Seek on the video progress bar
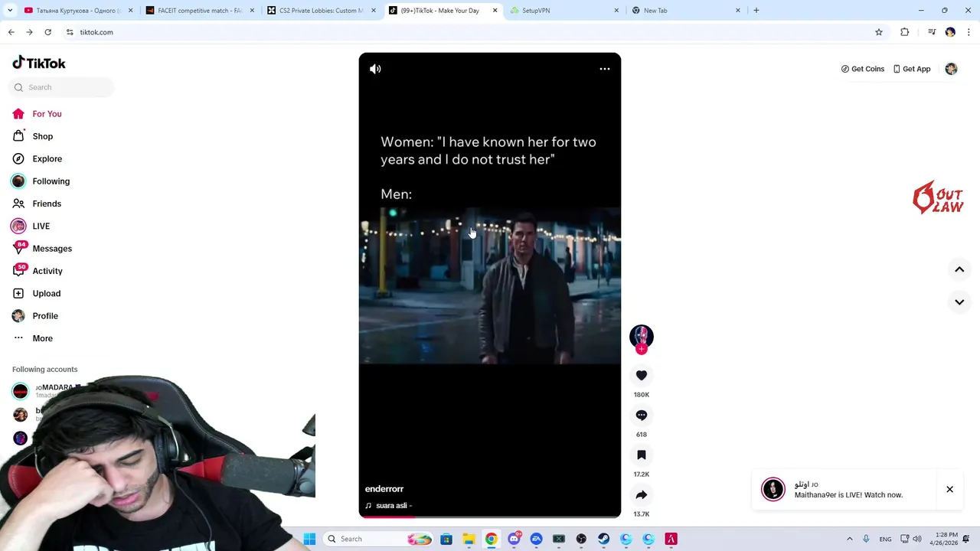Image resolution: width=980 pixels, height=551 pixels. click(490, 517)
